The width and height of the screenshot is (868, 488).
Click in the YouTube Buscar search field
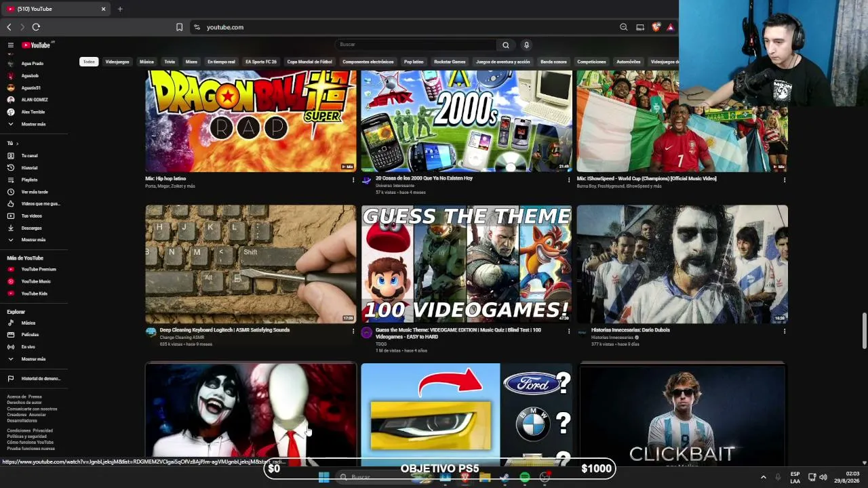[x=416, y=45]
